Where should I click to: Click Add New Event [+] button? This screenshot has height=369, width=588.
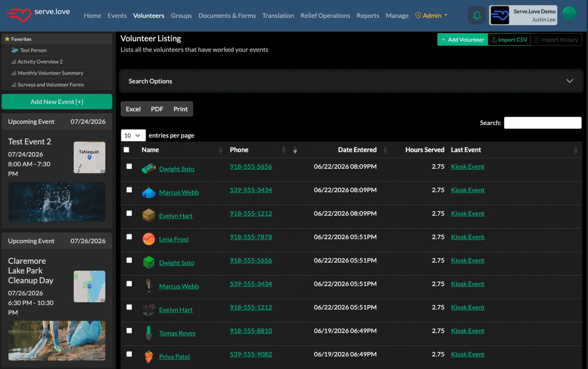point(57,102)
